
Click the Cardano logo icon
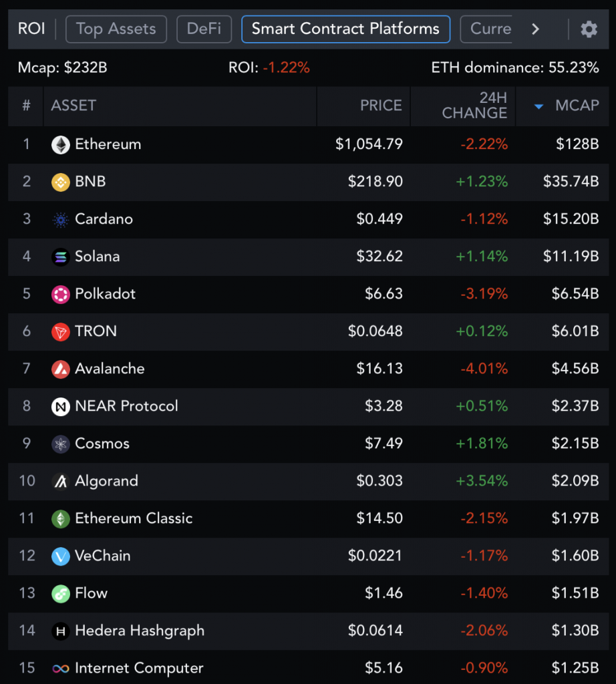pyautogui.click(x=61, y=219)
